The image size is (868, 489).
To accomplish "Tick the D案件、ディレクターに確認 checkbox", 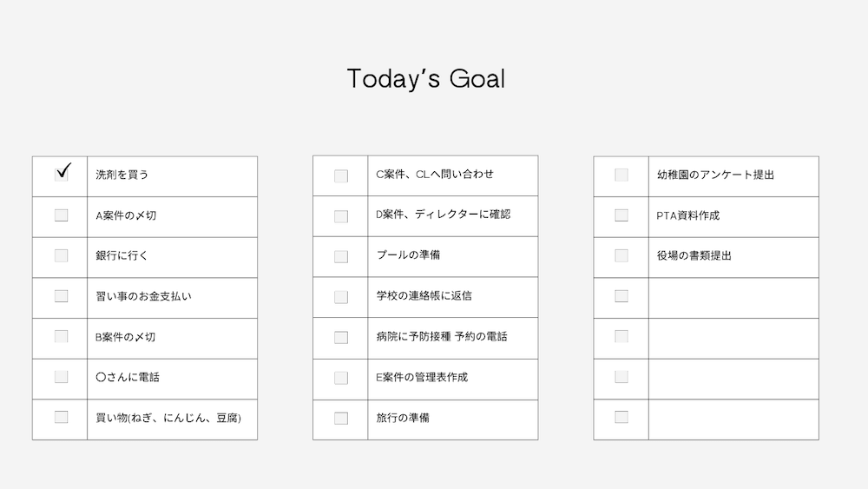I will pos(341,216).
